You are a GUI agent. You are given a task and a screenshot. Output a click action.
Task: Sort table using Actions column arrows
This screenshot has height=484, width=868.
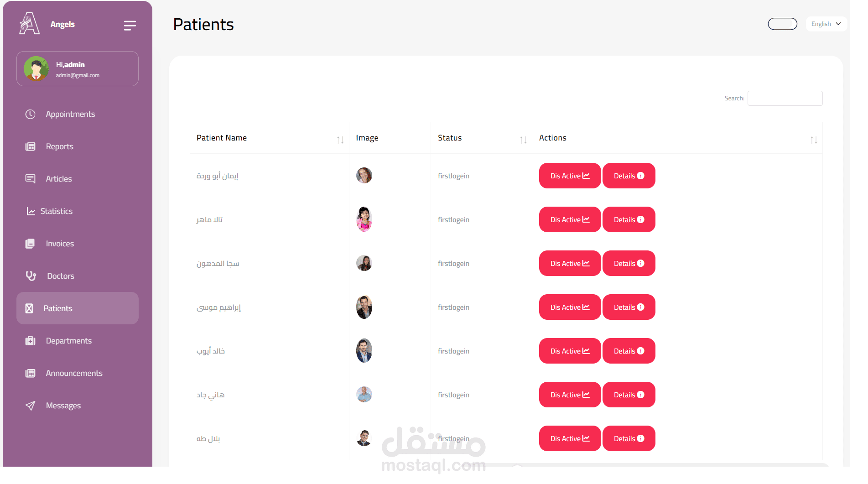(x=813, y=140)
